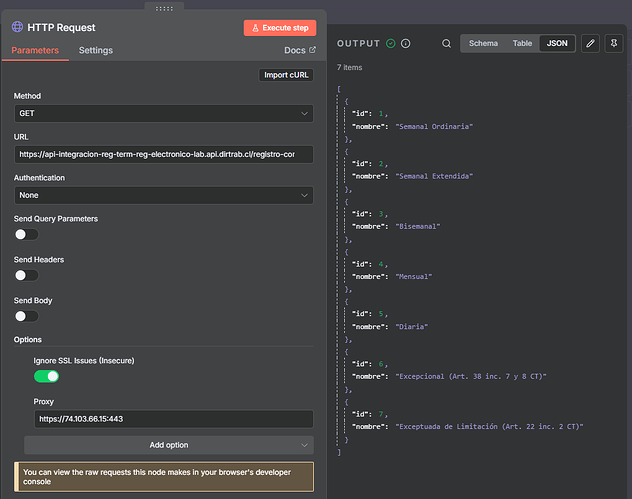632x499 pixels.
Task: Open the Method GET dropdown
Action: (x=163, y=114)
